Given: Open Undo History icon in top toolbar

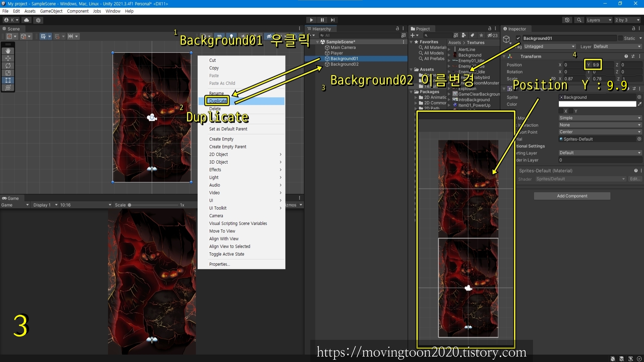Looking at the screenshot, I should 567,20.
